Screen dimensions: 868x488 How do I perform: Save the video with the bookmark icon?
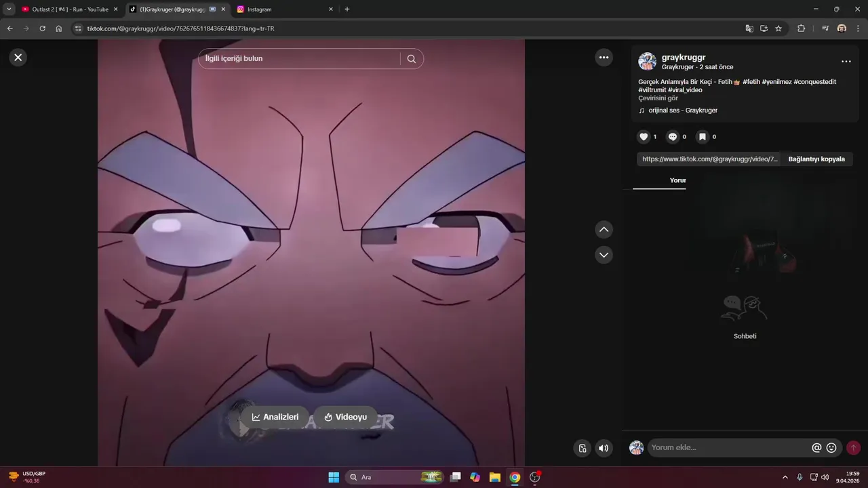point(703,137)
